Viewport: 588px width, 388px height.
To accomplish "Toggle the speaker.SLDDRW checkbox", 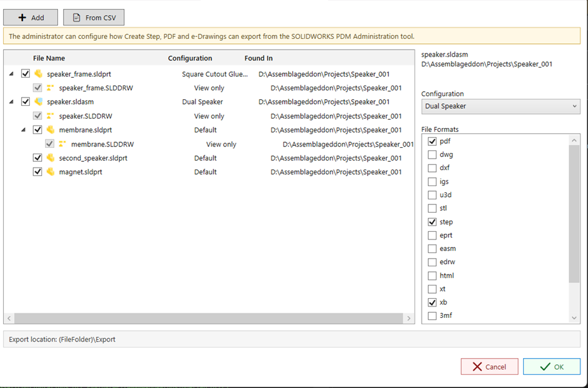I will [x=37, y=116].
